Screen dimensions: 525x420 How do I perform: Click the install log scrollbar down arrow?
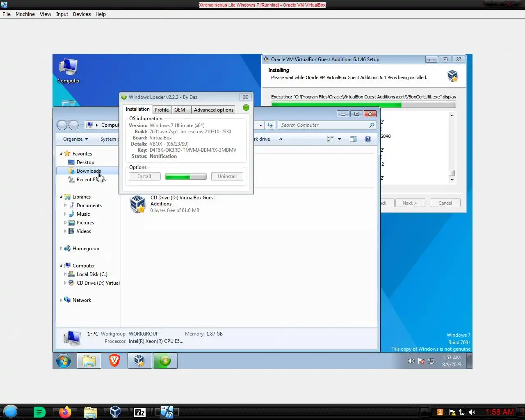click(452, 180)
